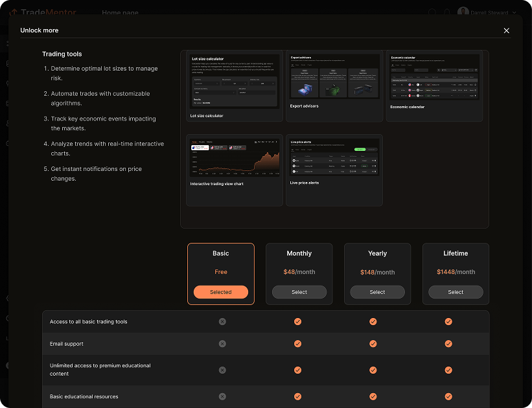532x408 pixels.
Task: Click Monthly's checkmark for basic trading tools
Action: point(297,321)
